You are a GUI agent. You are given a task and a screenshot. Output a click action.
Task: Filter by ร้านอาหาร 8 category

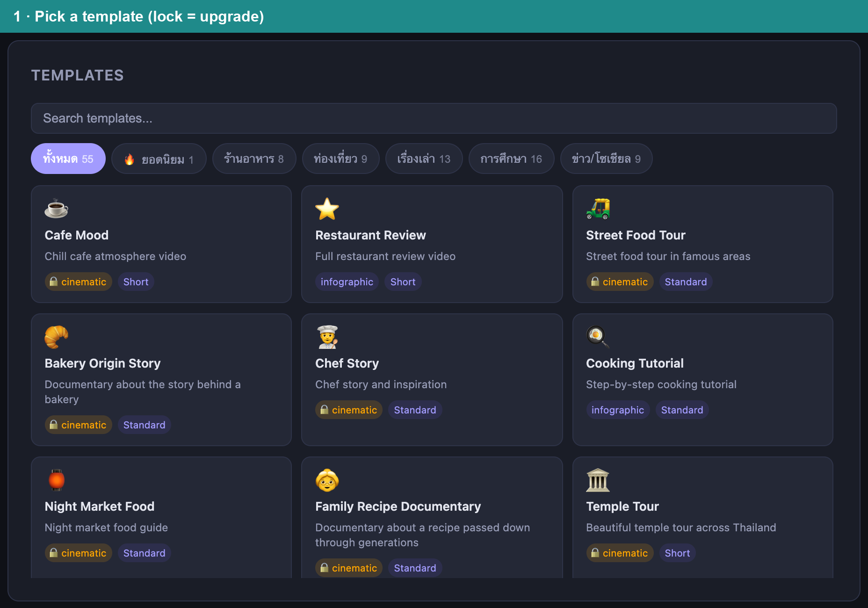(254, 159)
